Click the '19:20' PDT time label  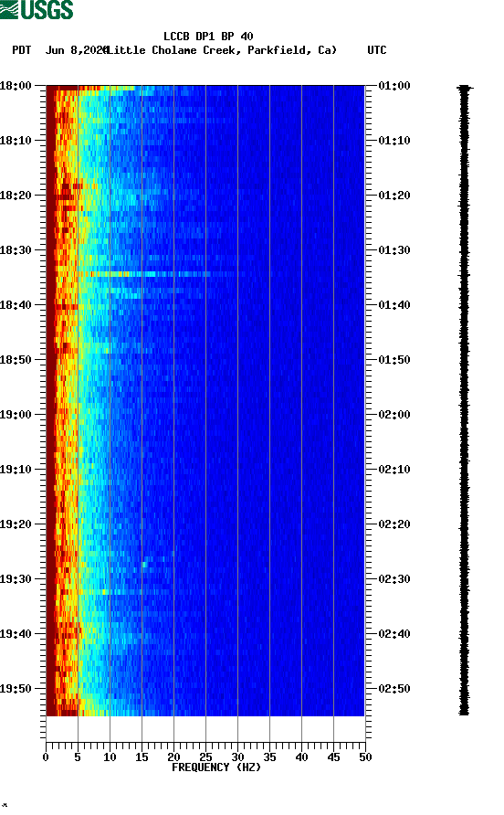pyautogui.click(x=16, y=524)
